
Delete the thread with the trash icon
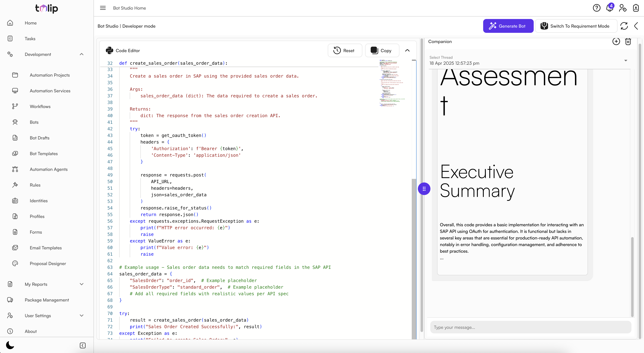(x=628, y=41)
